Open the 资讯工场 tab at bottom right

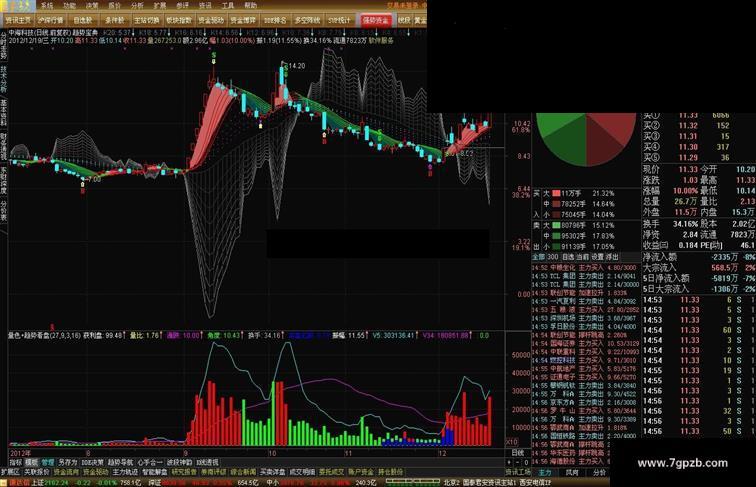tap(518, 472)
